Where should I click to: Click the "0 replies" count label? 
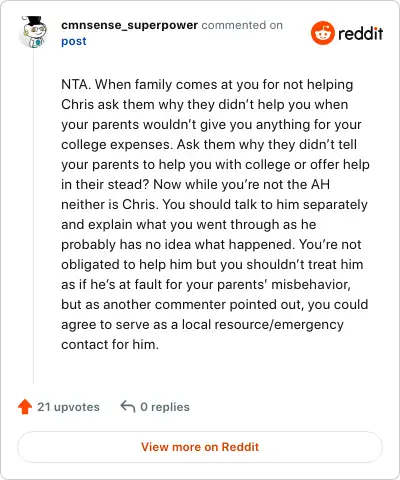[x=165, y=407]
